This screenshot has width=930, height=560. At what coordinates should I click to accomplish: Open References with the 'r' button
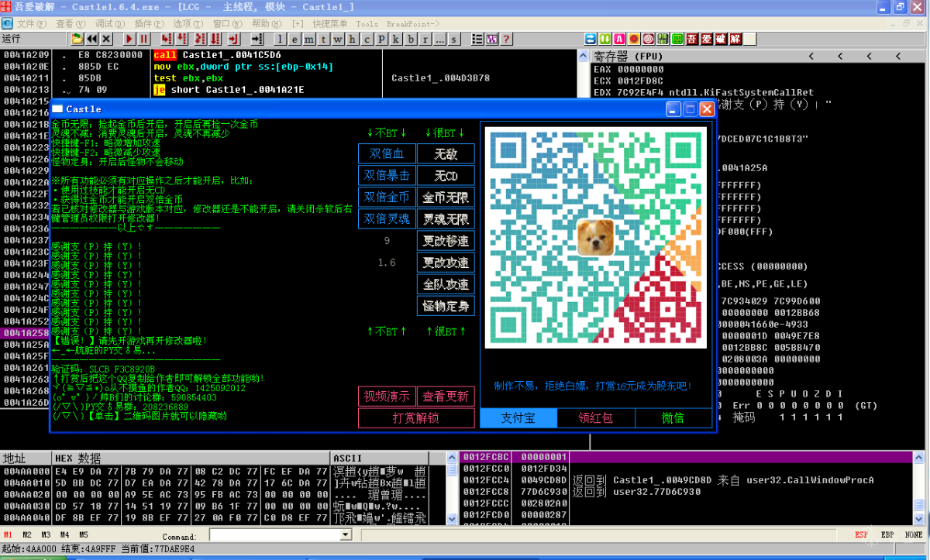tap(425, 39)
